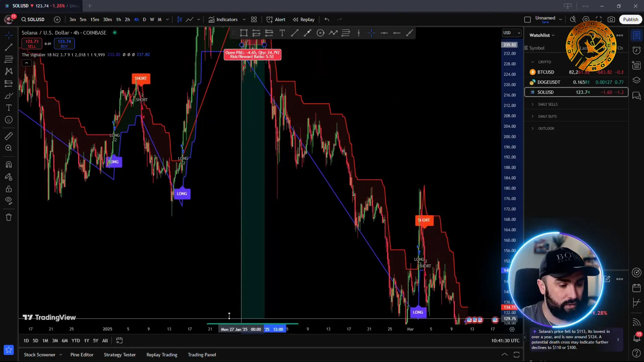
Task: Open the Fibonacci retracement tool
Action: [9, 59]
